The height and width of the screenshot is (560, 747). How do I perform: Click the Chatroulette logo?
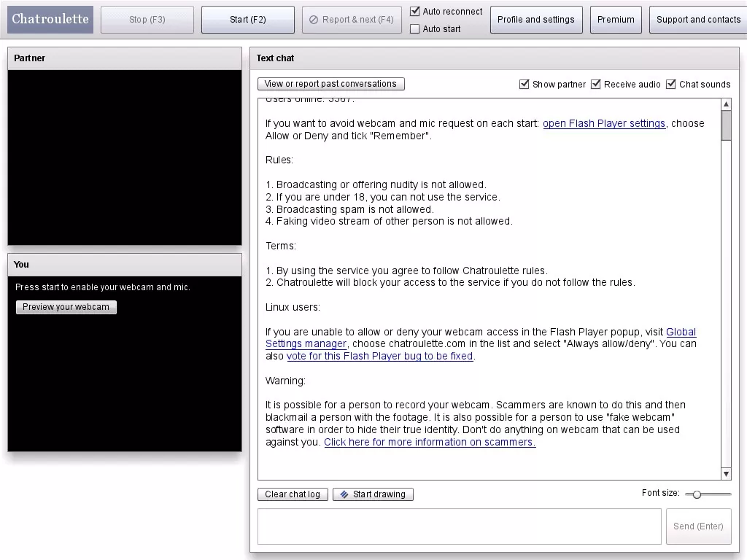point(50,20)
